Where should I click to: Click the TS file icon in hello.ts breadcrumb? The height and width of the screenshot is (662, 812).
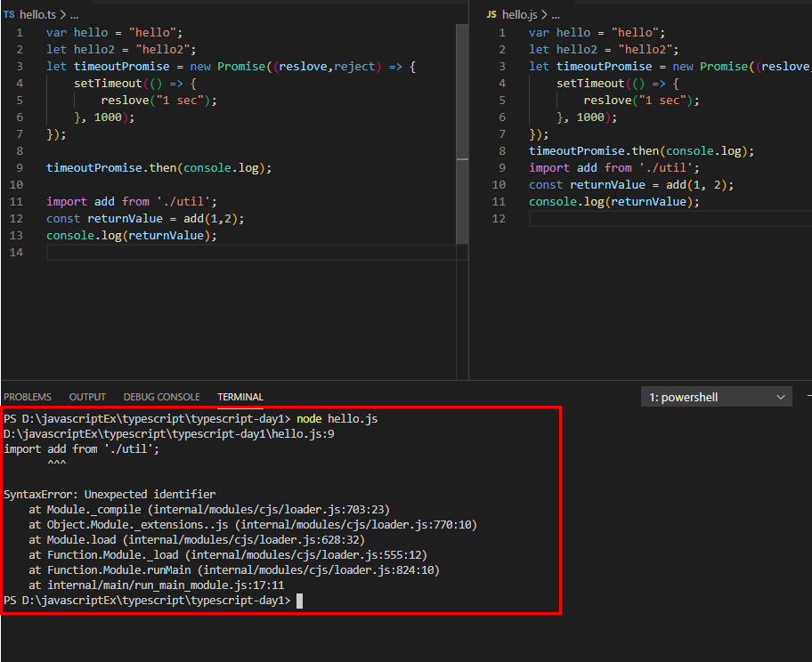pyautogui.click(x=9, y=14)
